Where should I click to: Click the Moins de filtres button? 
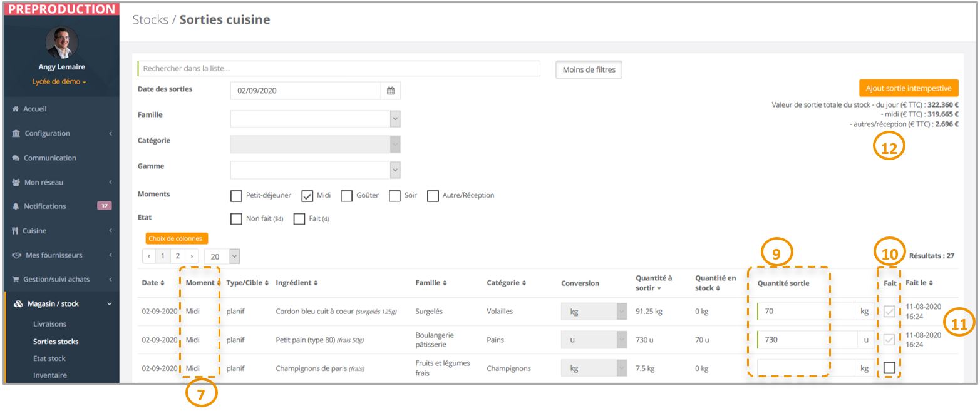(588, 70)
